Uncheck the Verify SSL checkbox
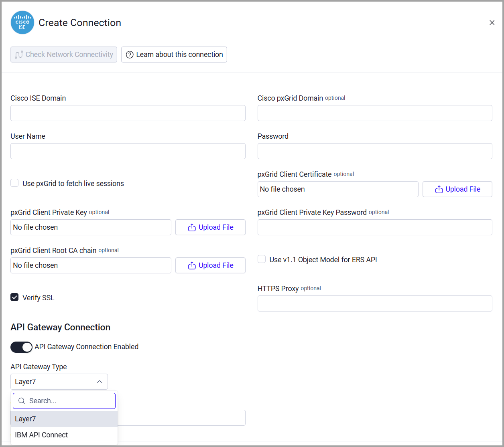This screenshot has height=447, width=504. [x=14, y=297]
